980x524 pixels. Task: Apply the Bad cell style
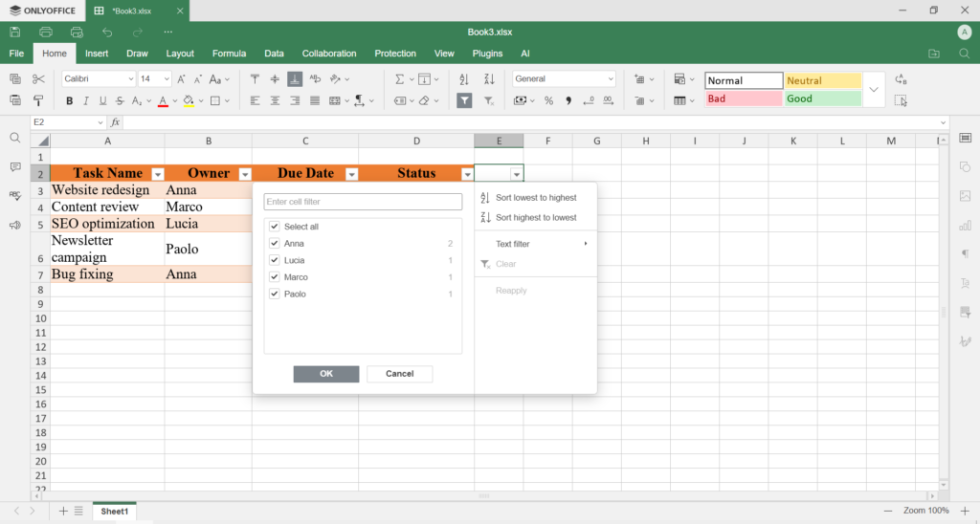(x=744, y=98)
